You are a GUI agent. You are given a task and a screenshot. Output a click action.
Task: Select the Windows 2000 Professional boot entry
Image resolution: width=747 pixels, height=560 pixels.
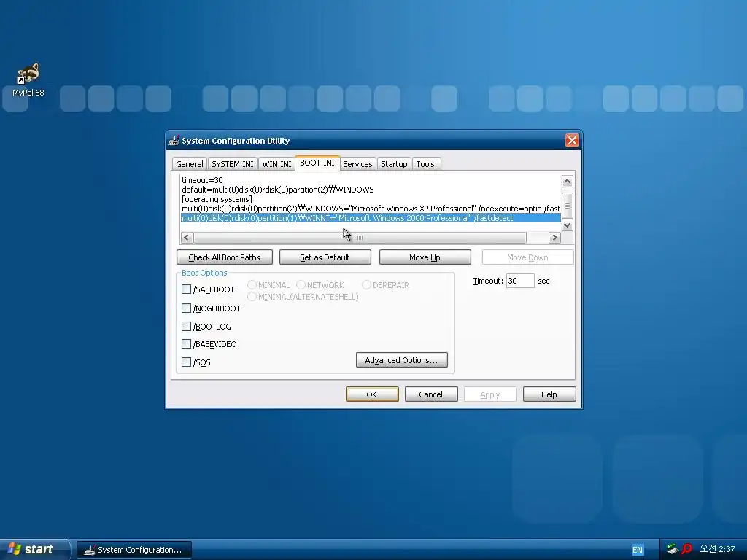point(371,218)
